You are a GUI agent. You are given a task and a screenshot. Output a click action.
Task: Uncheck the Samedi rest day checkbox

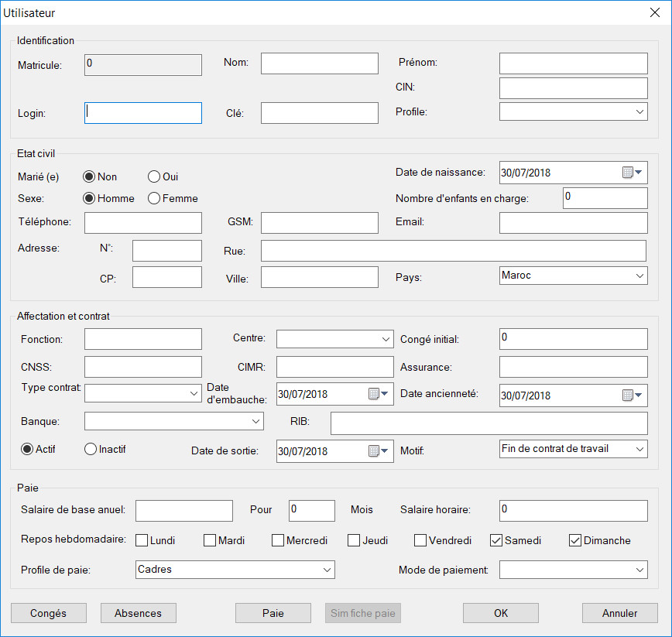click(497, 540)
